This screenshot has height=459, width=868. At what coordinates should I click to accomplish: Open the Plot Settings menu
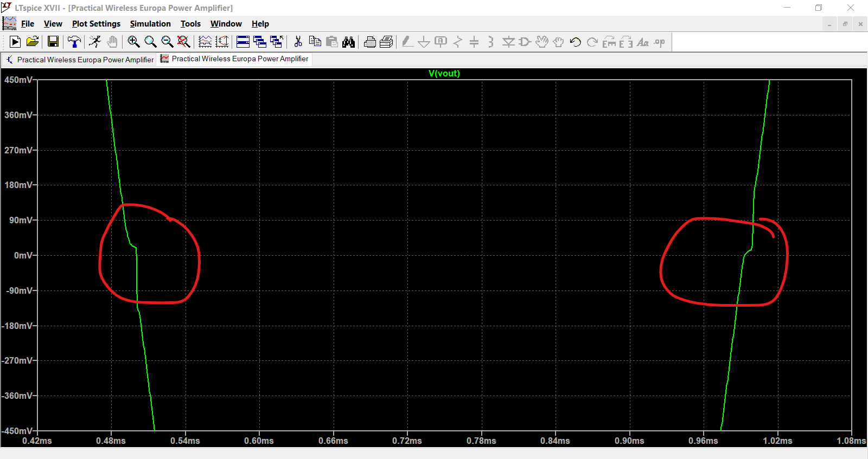click(x=96, y=24)
